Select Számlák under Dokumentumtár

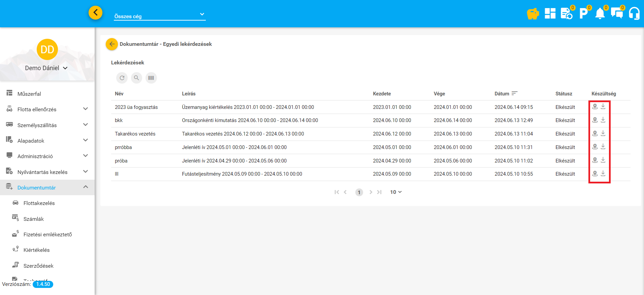[34, 219]
